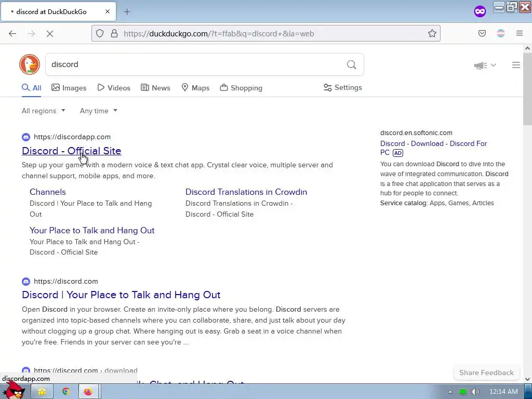Click the scrollbar down arrow

point(527,379)
